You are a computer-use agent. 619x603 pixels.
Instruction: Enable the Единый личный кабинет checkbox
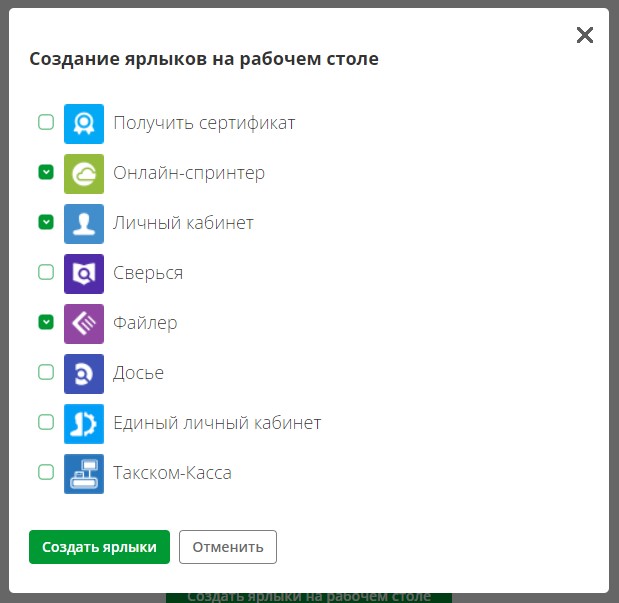point(46,422)
